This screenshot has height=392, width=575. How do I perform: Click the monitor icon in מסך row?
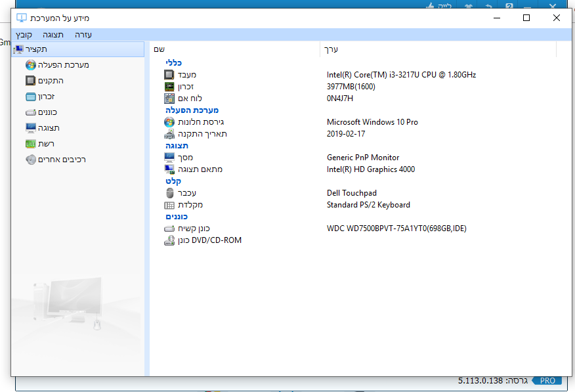(169, 158)
